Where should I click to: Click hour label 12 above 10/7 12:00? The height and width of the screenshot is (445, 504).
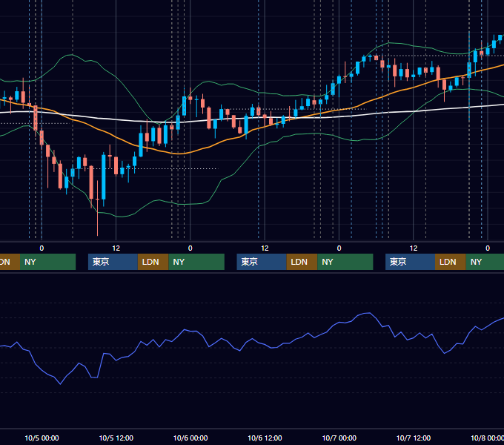[x=414, y=248]
